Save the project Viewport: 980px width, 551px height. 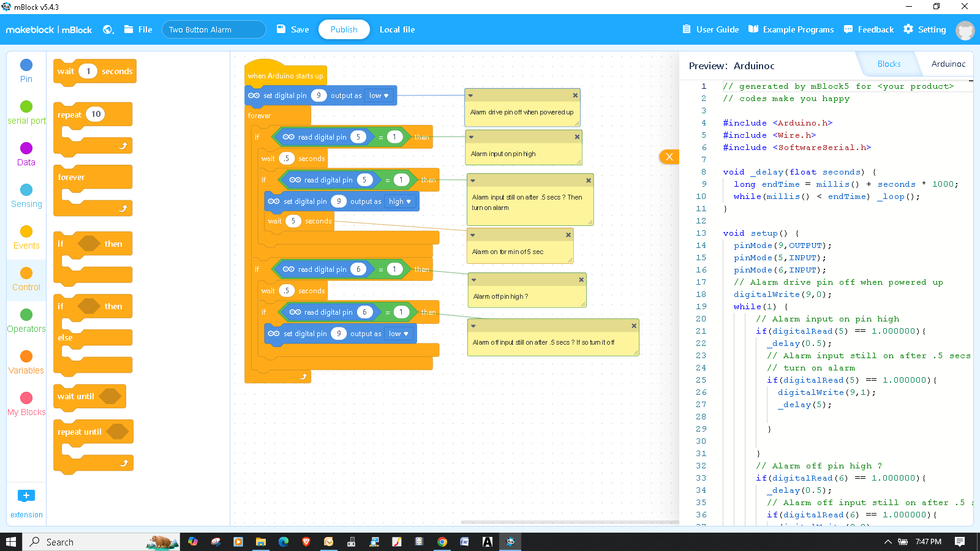[293, 29]
